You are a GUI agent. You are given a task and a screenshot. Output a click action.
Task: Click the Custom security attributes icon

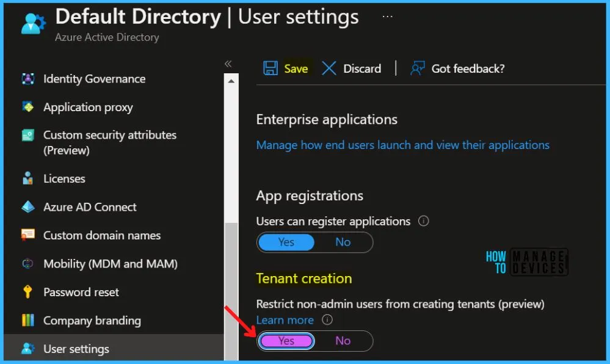[28, 135]
